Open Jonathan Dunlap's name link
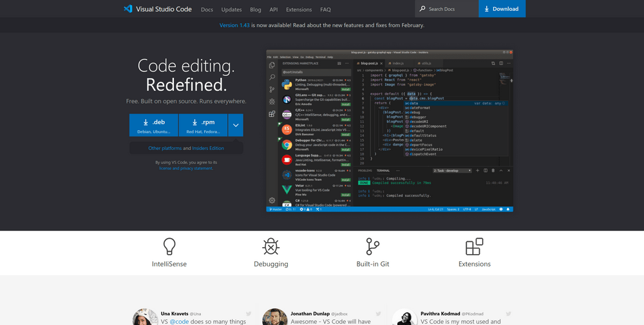 310,313
